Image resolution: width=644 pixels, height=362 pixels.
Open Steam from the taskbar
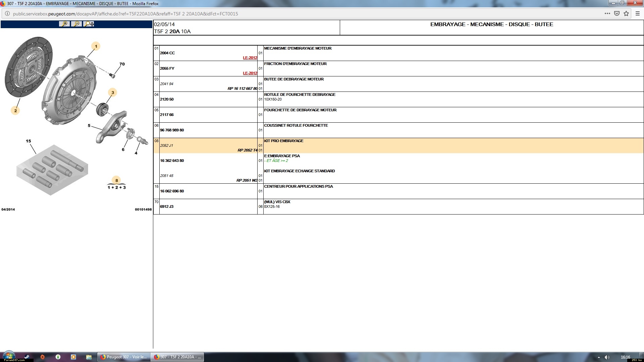coord(27,357)
